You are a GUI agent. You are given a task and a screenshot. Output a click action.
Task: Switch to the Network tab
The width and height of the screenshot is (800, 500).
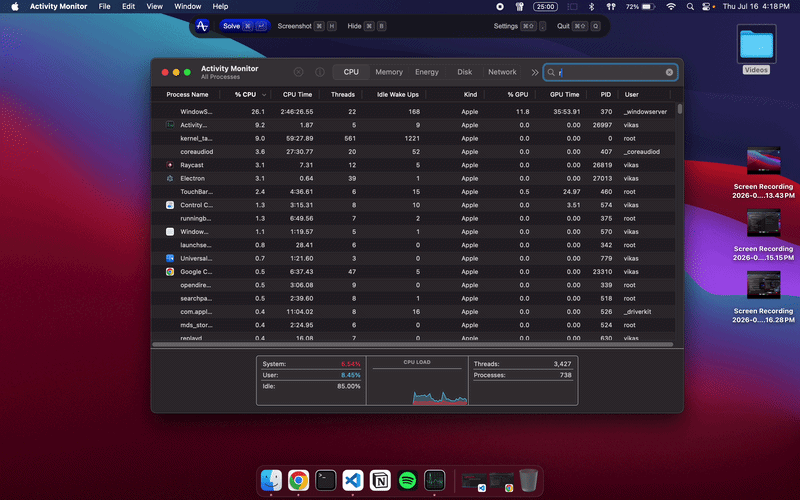502,72
